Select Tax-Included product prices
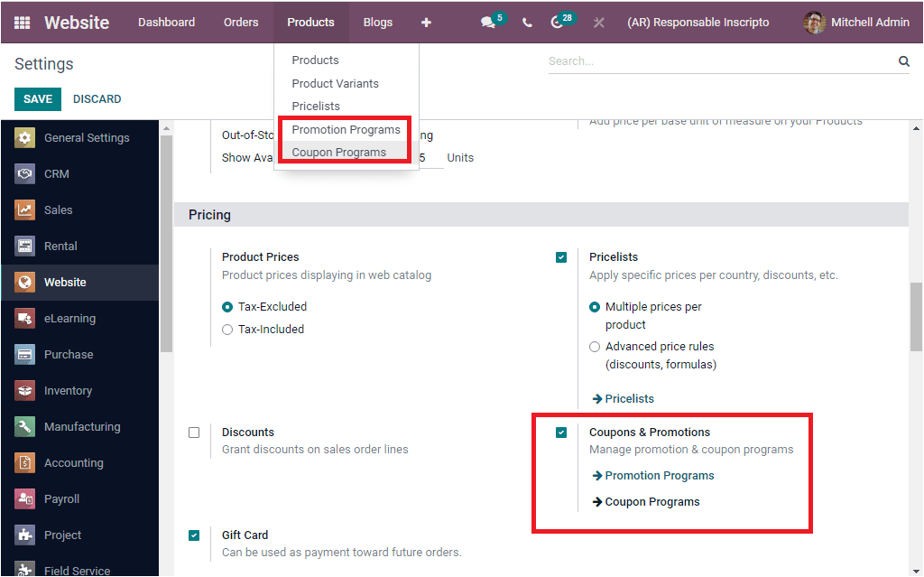 click(x=226, y=329)
